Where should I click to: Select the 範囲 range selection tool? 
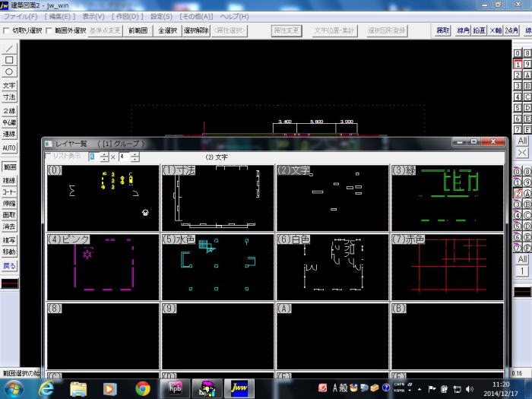pos(9,166)
